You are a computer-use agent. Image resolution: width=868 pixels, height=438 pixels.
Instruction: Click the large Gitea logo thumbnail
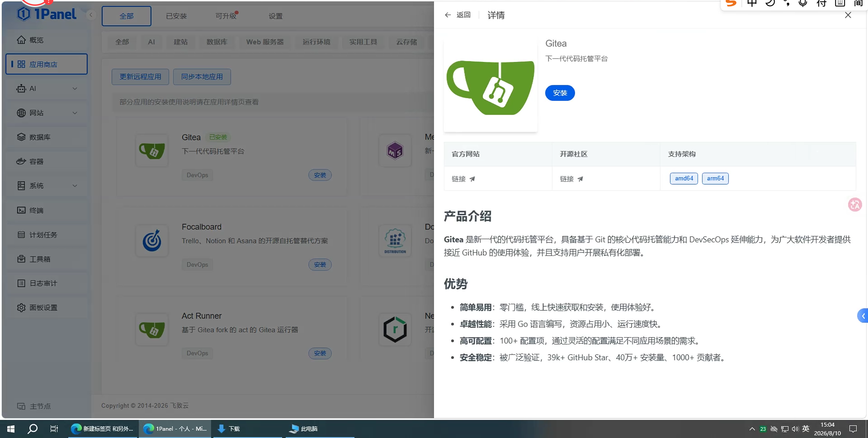point(491,85)
